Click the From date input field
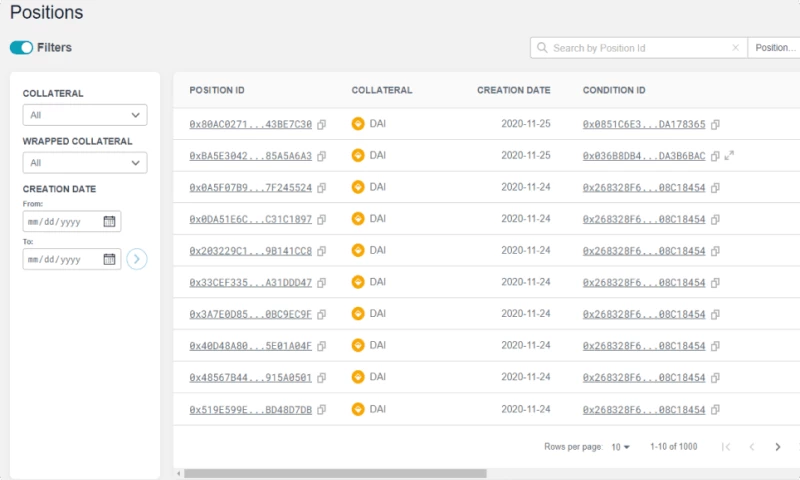This screenshot has height=480, width=800. point(72,221)
